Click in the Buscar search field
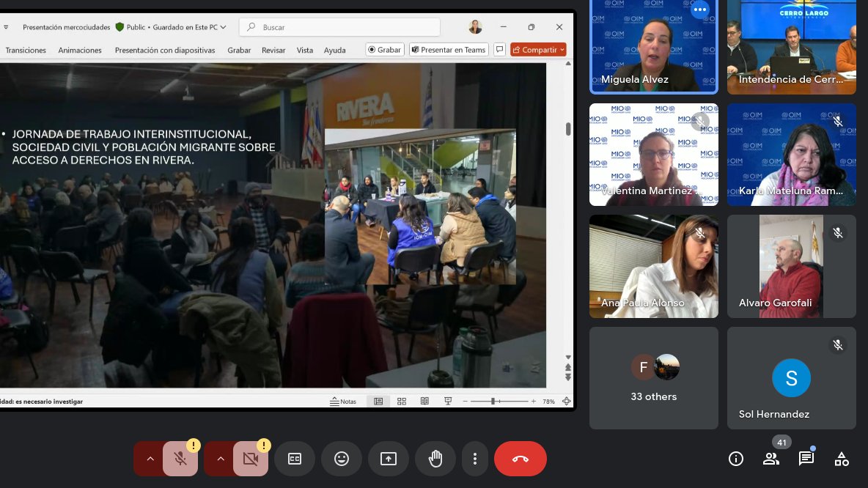Viewport: 868px width, 488px height. pyautogui.click(x=340, y=27)
